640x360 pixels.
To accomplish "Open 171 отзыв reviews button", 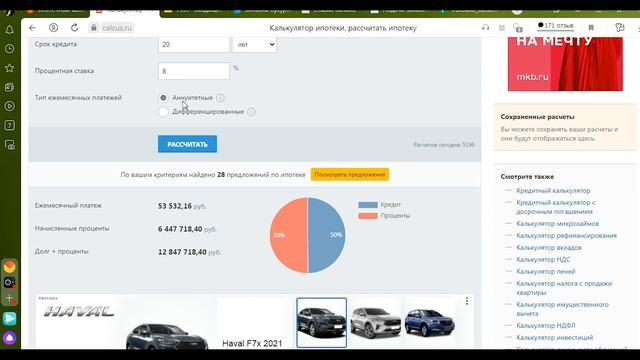I will [x=556, y=26].
